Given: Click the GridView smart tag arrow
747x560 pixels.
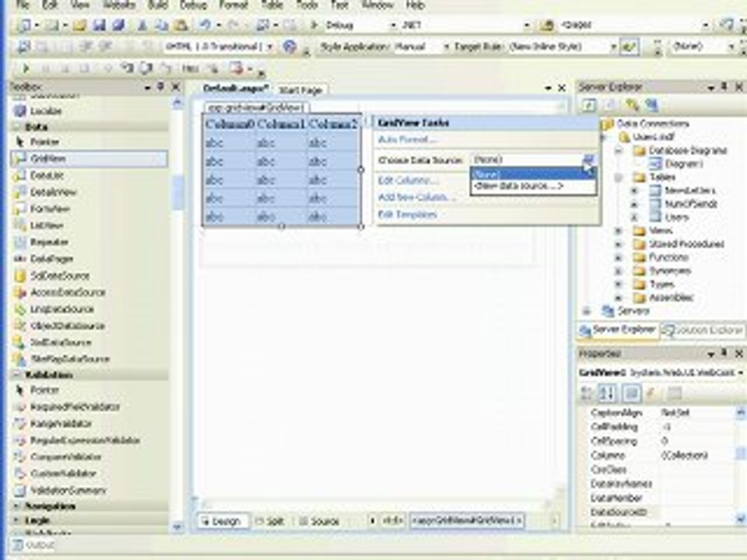Looking at the screenshot, I should coord(367,122).
